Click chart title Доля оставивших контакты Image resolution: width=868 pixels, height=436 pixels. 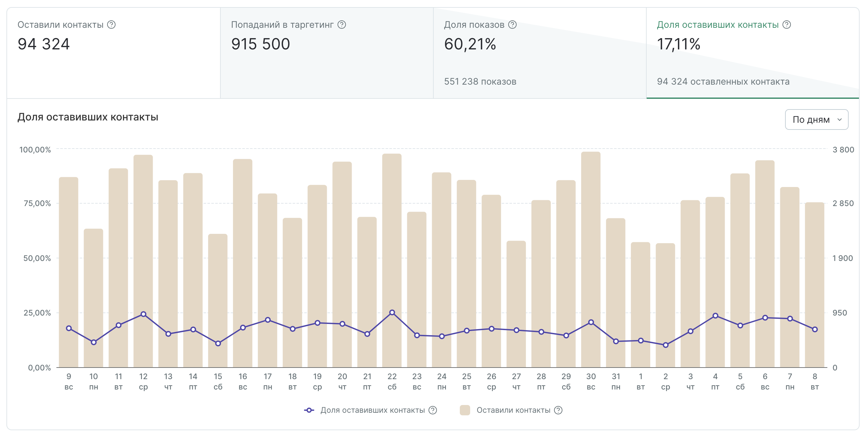88,117
